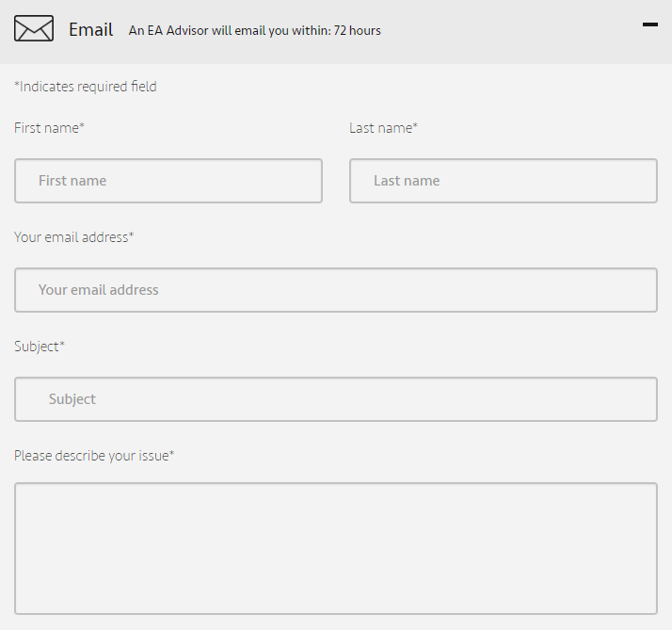This screenshot has width=672, height=630.
Task: Click the Your email address label
Action: (74, 237)
